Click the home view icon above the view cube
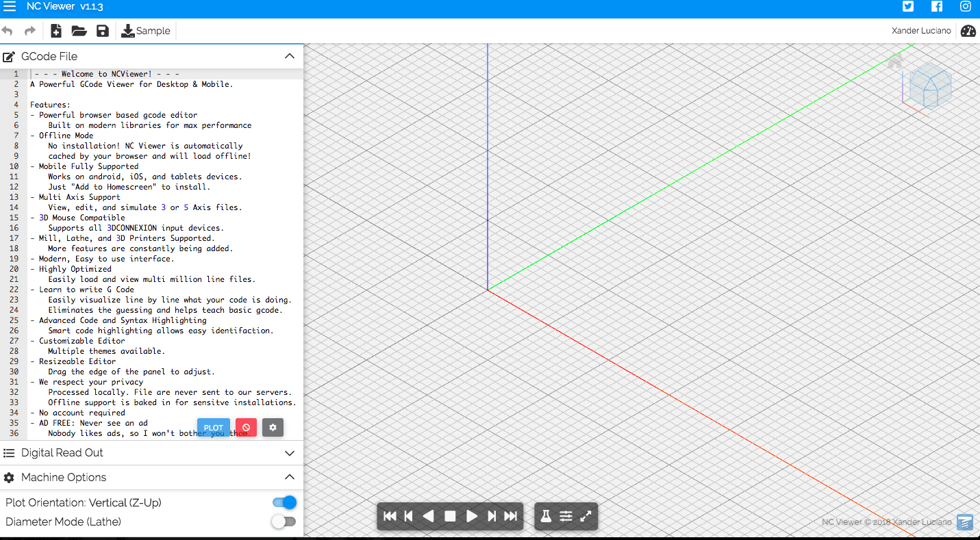 tap(895, 63)
